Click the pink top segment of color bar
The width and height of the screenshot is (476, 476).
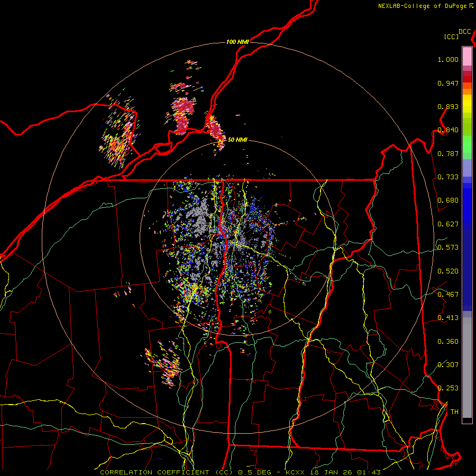(467, 56)
